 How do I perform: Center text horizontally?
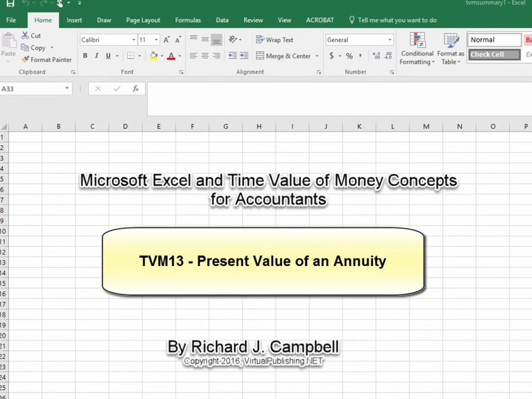pyautogui.click(x=205, y=56)
